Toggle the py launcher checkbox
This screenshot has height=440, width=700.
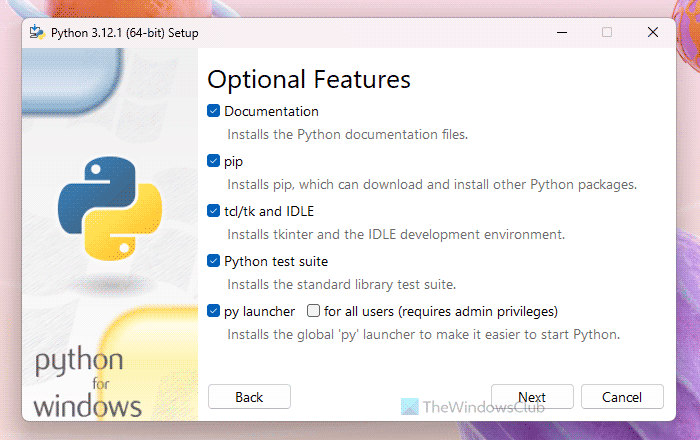(x=214, y=311)
